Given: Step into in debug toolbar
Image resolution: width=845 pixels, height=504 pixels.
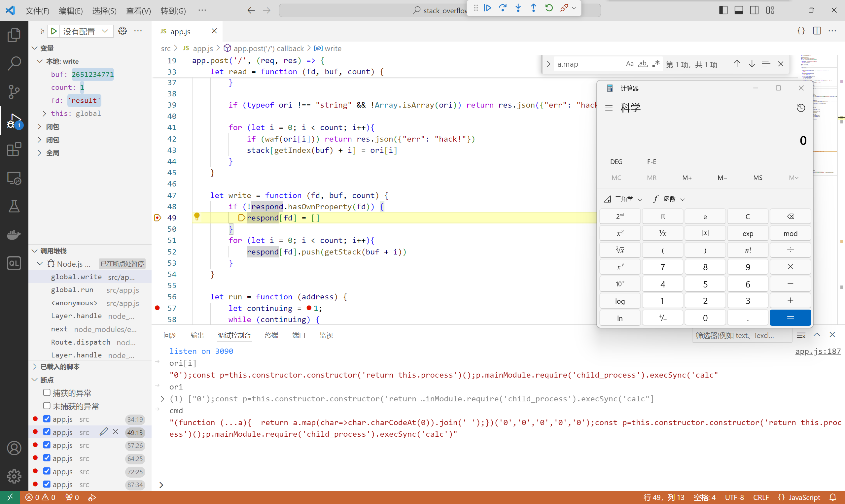Looking at the screenshot, I should (x=518, y=8).
